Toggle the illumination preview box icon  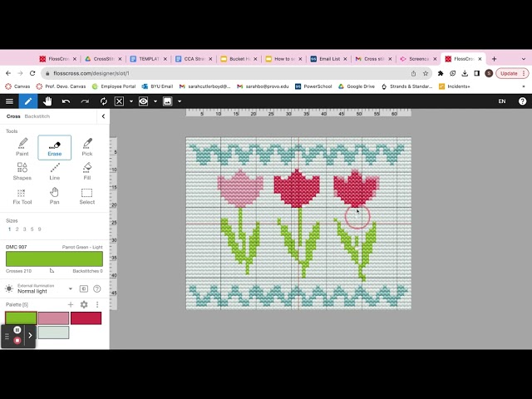click(83, 288)
